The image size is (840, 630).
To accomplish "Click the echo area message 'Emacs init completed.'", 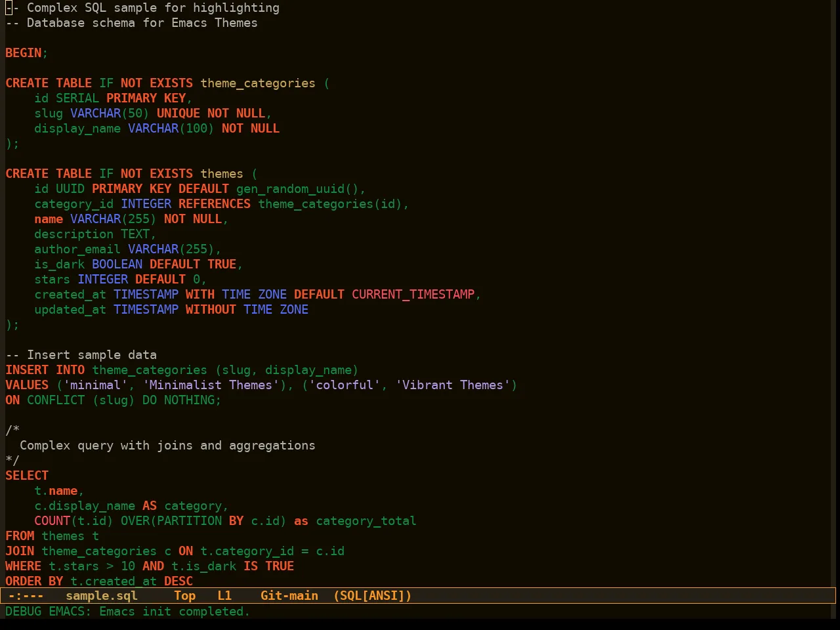I will click(175, 612).
